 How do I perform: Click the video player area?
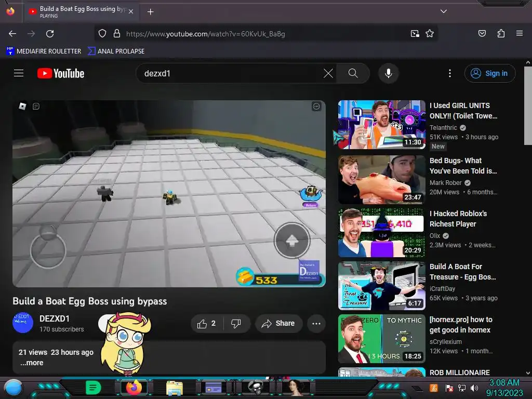(169, 193)
